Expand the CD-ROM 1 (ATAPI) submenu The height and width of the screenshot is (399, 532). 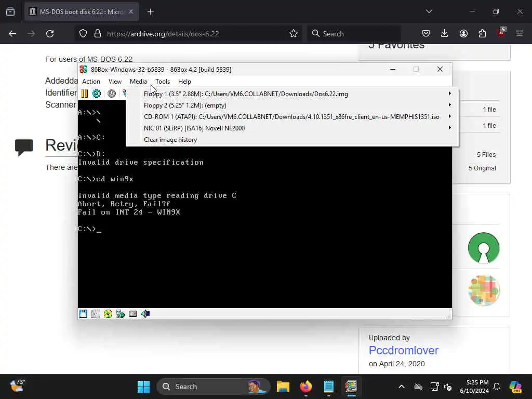point(292,117)
